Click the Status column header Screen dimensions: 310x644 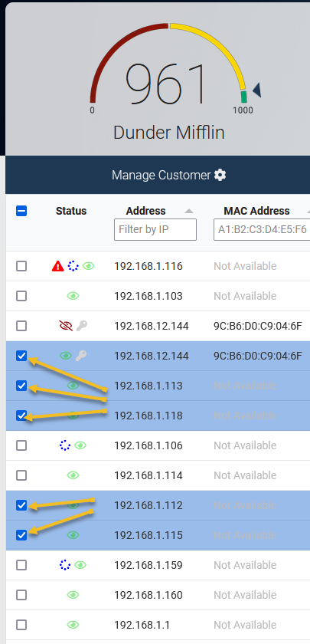click(71, 211)
